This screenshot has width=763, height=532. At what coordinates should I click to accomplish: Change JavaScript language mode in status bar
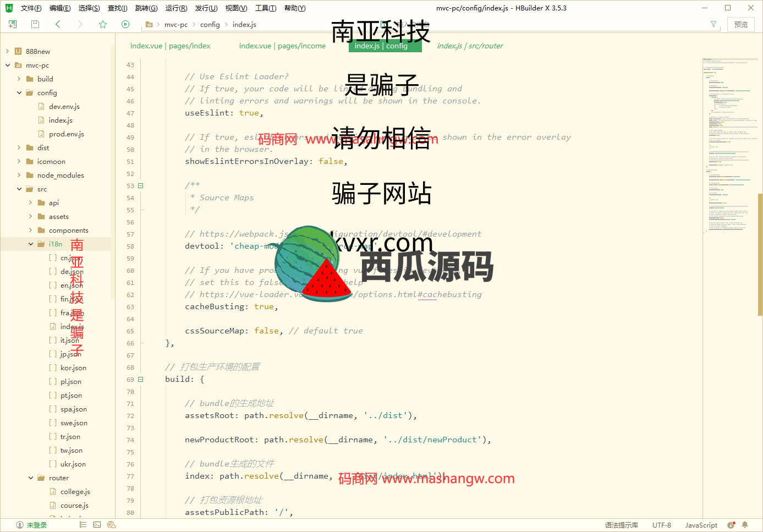(x=701, y=525)
